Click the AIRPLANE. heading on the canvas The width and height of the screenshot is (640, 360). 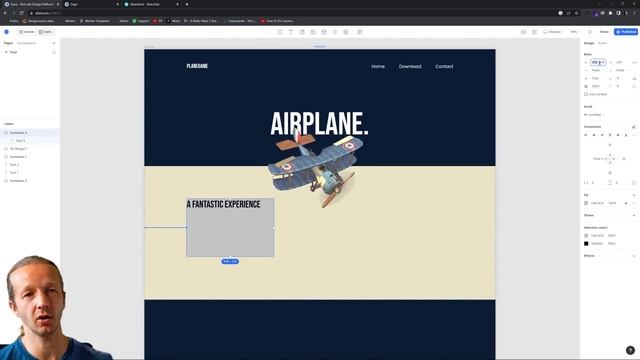(319, 124)
